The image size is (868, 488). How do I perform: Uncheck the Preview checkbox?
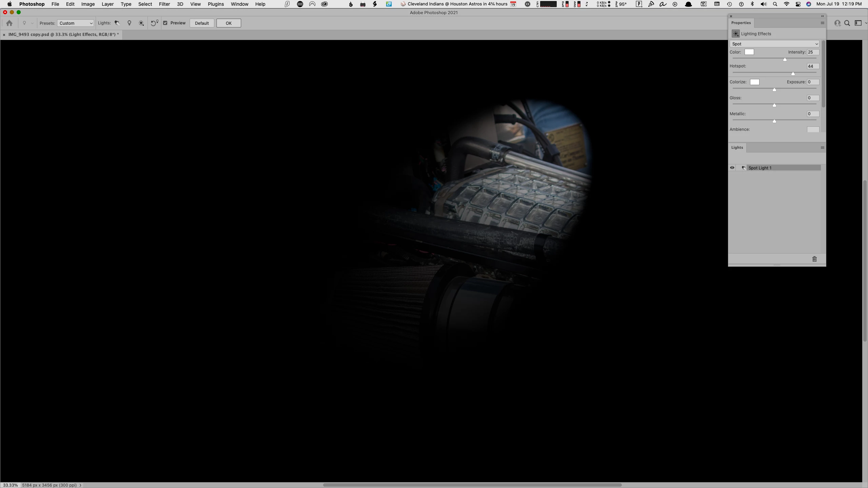165,23
